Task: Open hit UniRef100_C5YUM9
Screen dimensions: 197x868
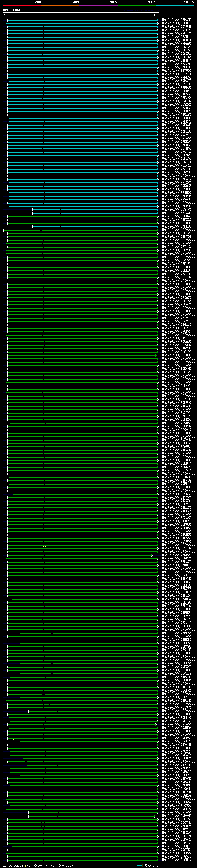Action: click(176, 26)
